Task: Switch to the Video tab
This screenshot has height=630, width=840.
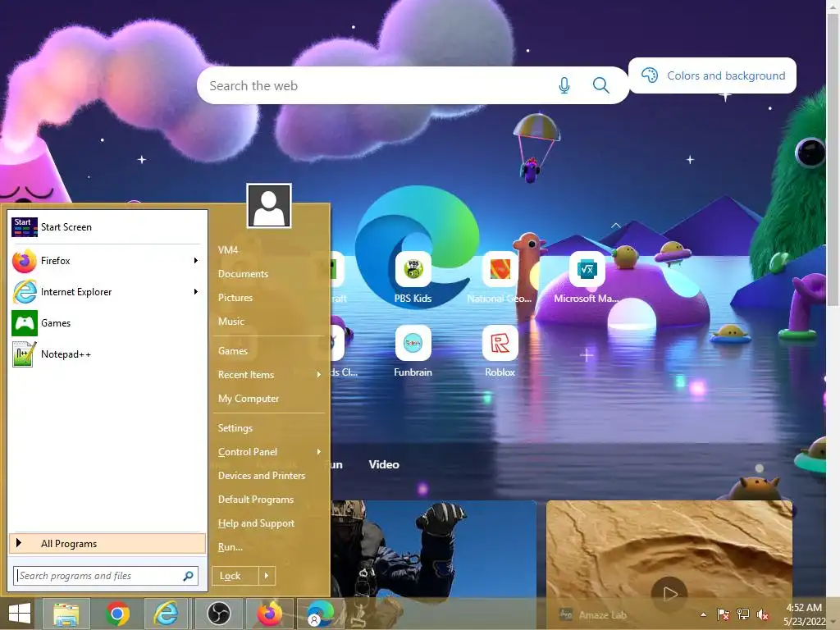Action: [x=384, y=464]
